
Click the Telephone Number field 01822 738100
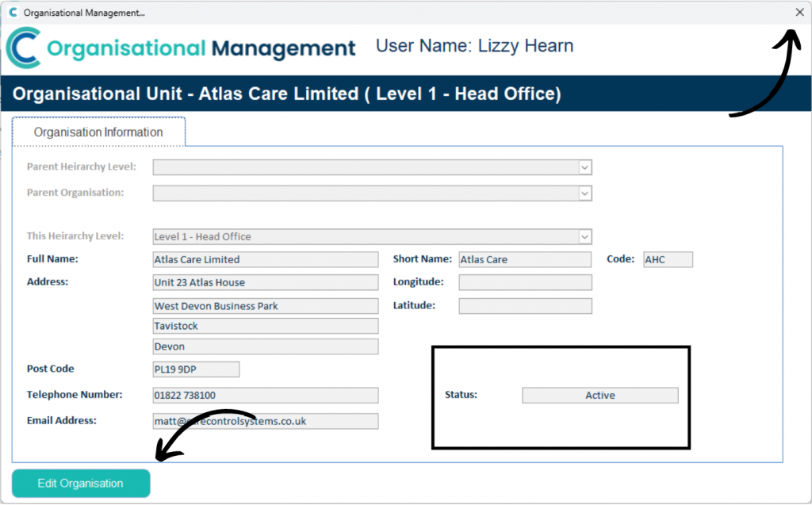[x=266, y=395]
